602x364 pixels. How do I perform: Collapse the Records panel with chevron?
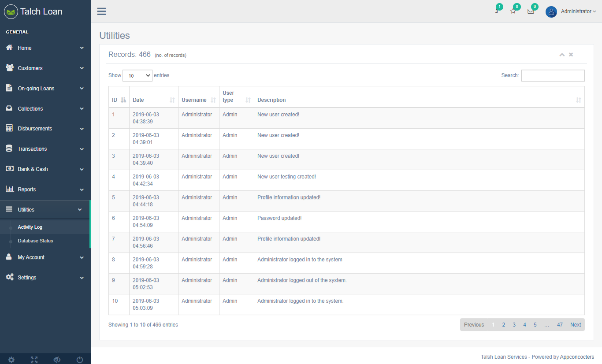pyautogui.click(x=562, y=55)
